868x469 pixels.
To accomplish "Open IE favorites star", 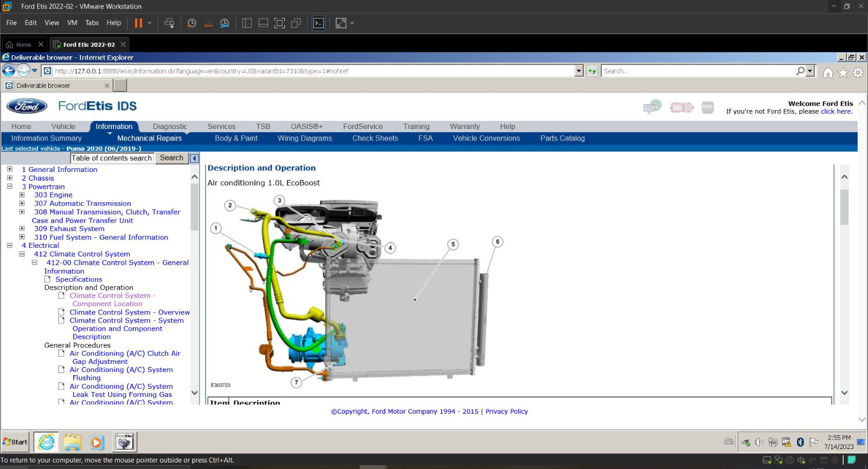I will pyautogui.click(x=843, y=73).
